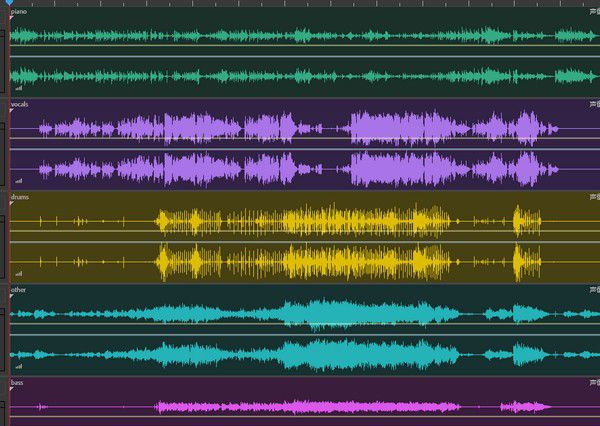Screen dimensions: 600x426
Task: Select the other clip name label
Action: pyautogui.click(x=18, y=290)
